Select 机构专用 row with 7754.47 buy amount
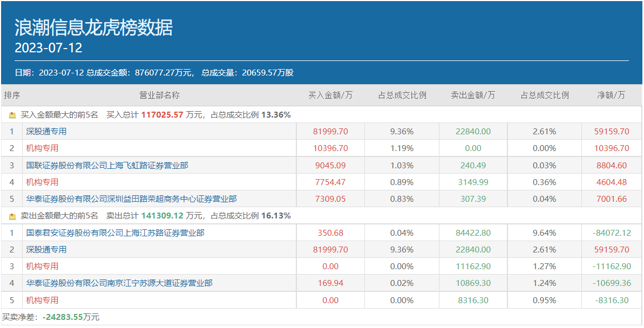The height and width of the screenshot is (328, 644). (x=42, y=182)
